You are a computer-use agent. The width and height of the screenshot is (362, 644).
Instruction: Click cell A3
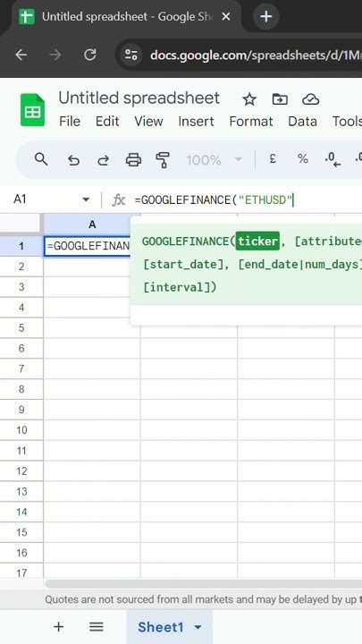click(x=88, y=287)
